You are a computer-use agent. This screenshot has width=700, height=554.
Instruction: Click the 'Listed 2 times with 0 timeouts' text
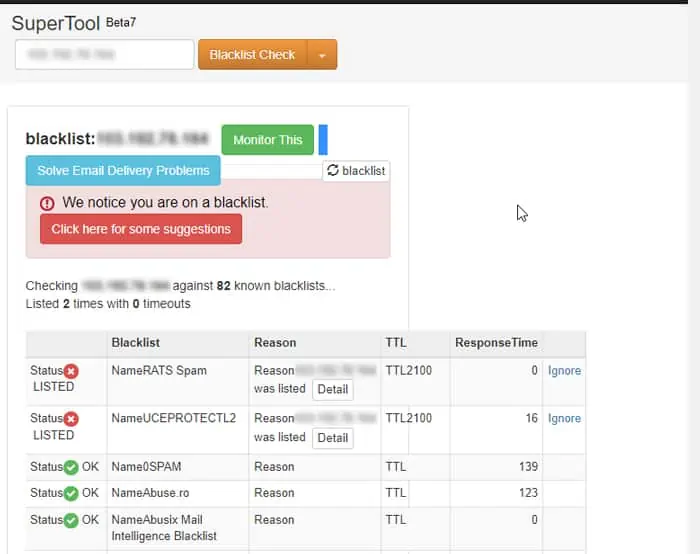click(108, 304)
